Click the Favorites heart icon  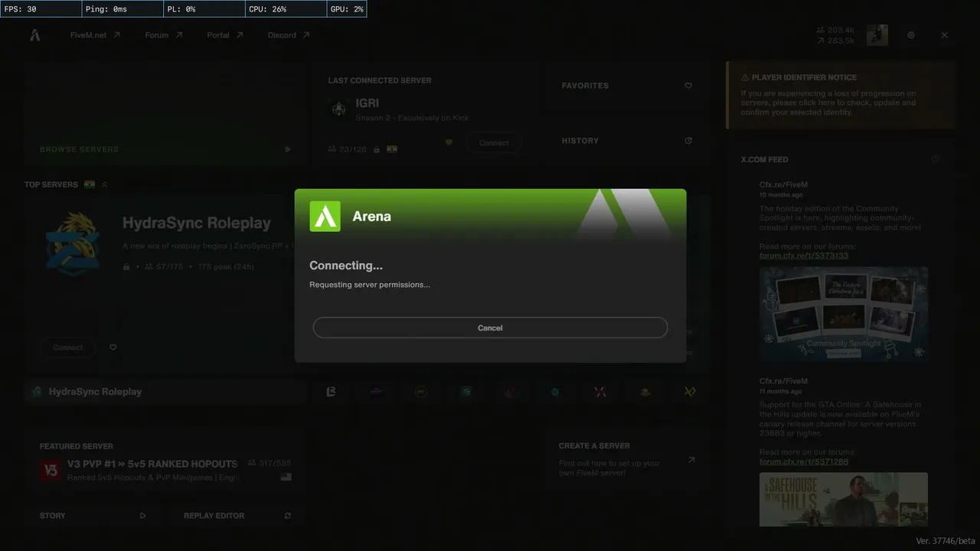tap(688, 86)
